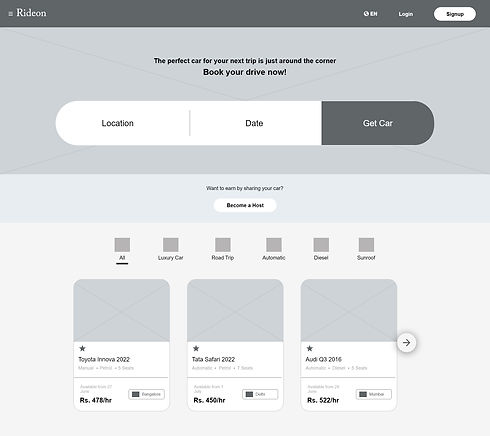Screen dimensions: 490x436
Task: Click the Location field
Action: [122, 123]
